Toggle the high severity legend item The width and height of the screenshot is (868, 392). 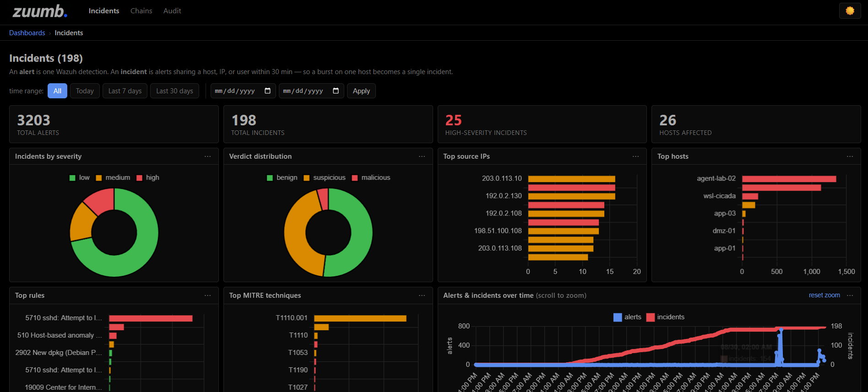pos(148,177)
